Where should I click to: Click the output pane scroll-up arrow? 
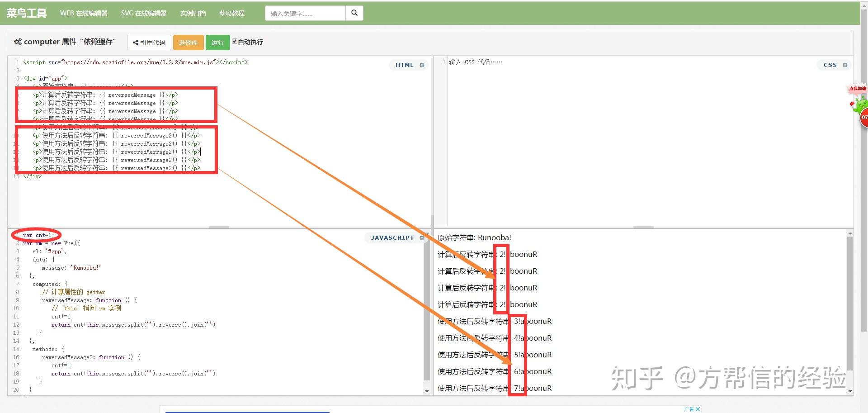850,233
